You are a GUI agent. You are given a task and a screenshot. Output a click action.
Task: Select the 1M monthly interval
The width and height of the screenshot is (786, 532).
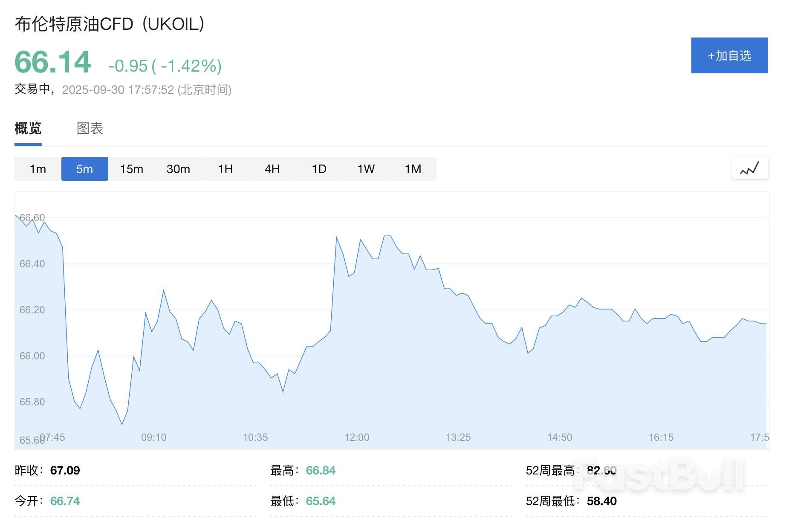tap(413, 169)
